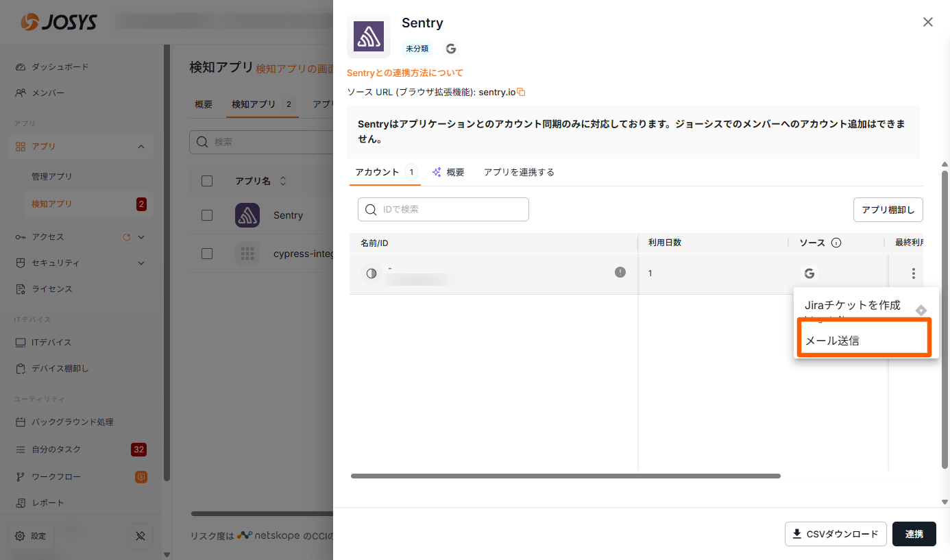Screen dimensions: 950x560
Task: Click the account avatar icon in row
Action: click(372, 273)
